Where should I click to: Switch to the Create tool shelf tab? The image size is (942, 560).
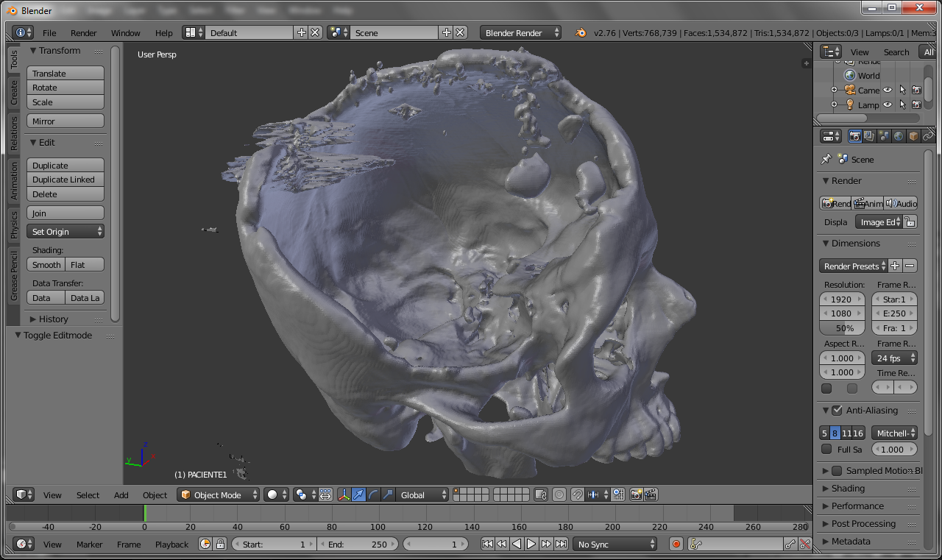tap(14, 93)
